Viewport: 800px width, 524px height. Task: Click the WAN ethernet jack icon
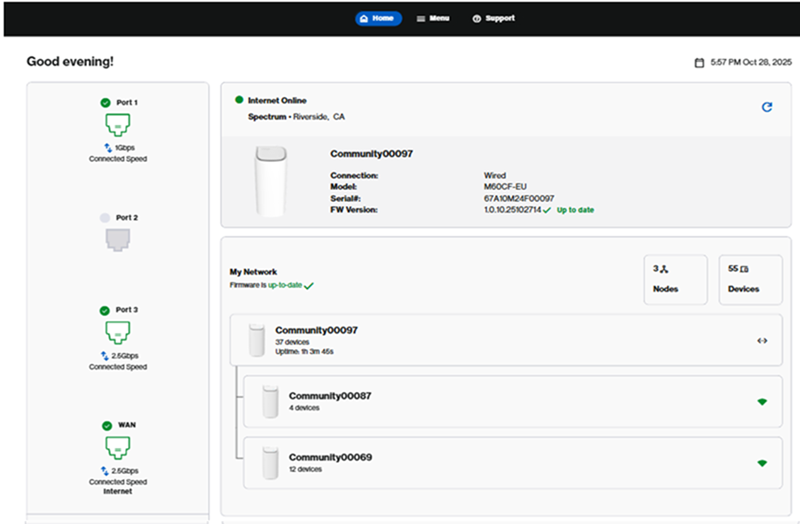(x=118, y=447)
